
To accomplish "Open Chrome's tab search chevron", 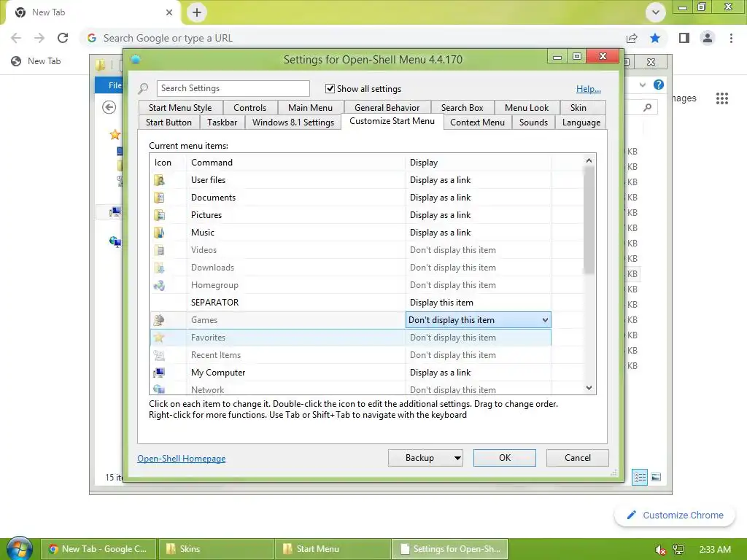I will click(656, 12).
